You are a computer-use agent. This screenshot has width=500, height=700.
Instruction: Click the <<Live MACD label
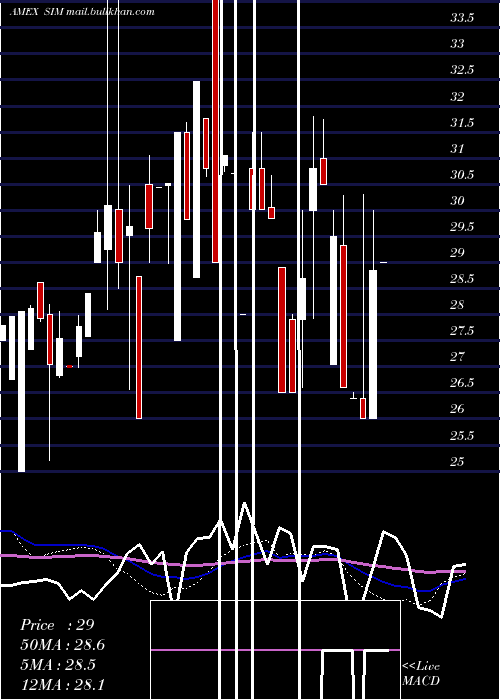click(421, 673)
